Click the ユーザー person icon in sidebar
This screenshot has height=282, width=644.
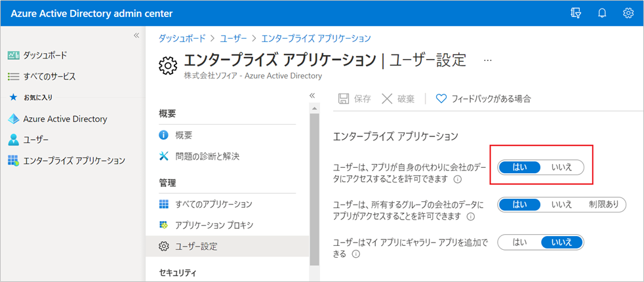tap(14, 140)
